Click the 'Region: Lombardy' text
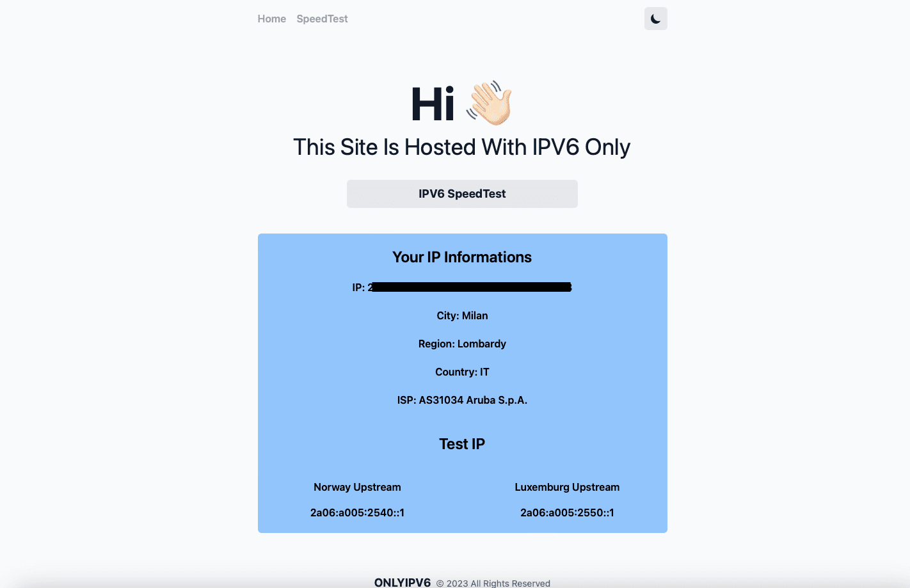Image resolution: width=910 pixels, height=588 pixels. tap(462, 344)
